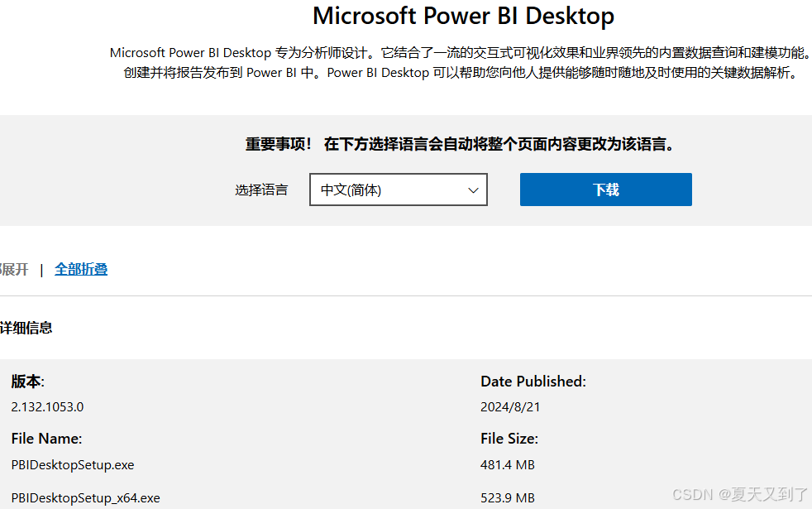Click the publish date 2024/8/21
This screenshot has width=812, height=509.
pyautogui.click(x=510, y=407)
